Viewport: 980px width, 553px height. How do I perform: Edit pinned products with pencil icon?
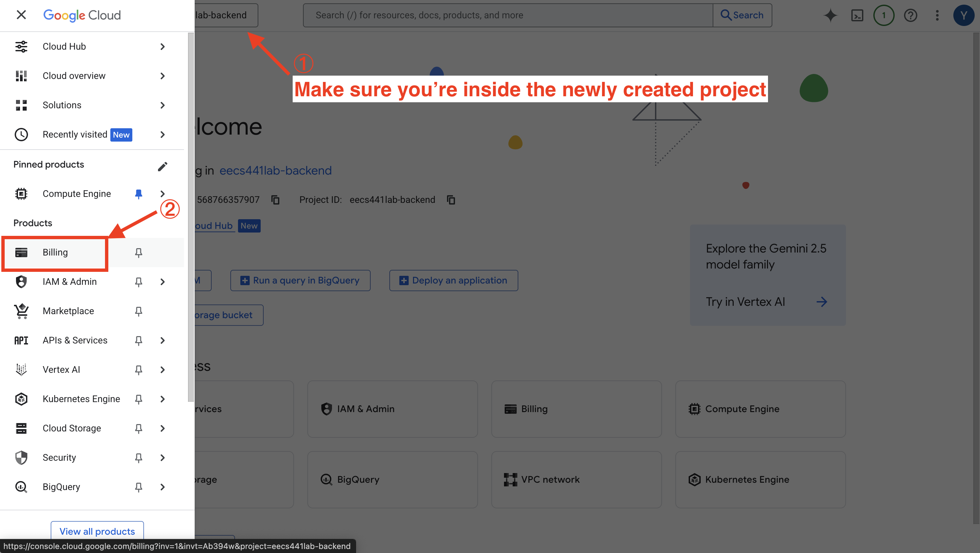[162, 166]
